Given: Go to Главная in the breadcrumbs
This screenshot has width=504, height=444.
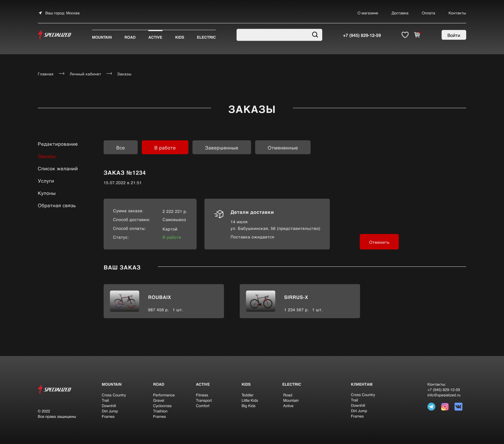Looking at the screenshot, I should pos(46,74).
